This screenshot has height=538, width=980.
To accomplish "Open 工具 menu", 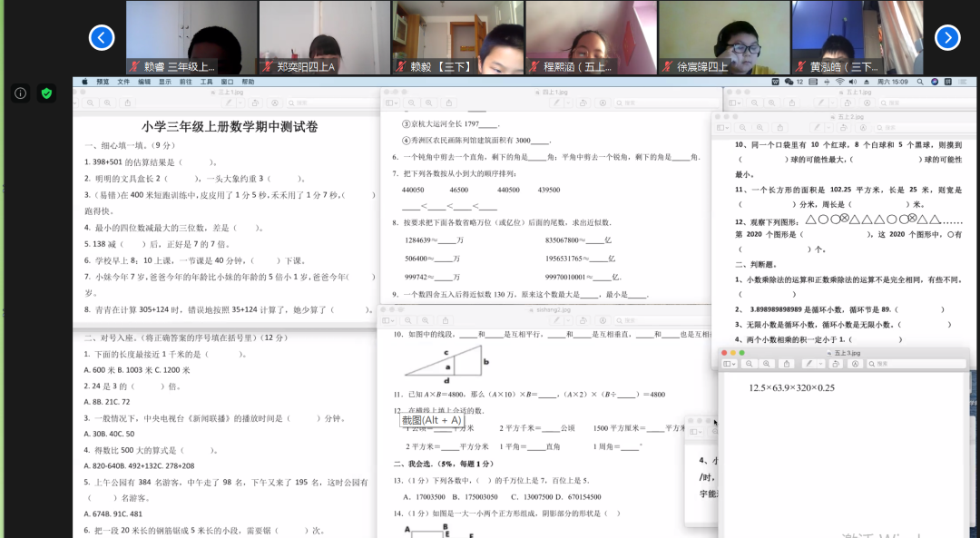I will (206, 82).
